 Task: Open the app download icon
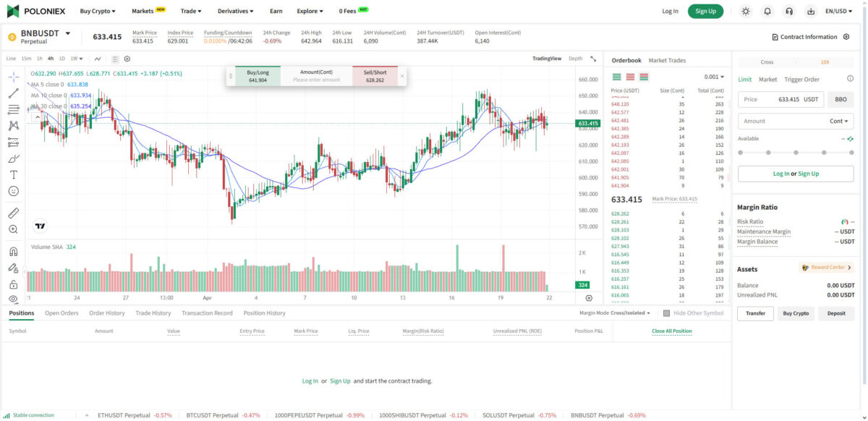click(x=811, y=12)
